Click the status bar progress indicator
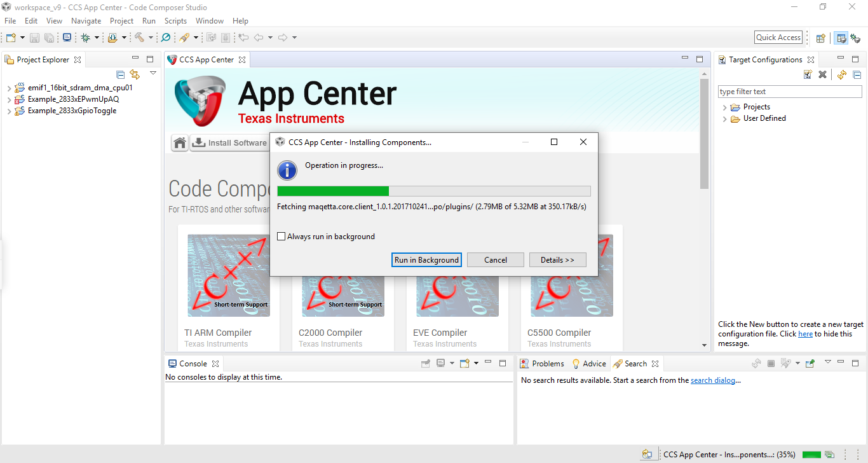Viewport: 868px width, 463px height. coord(811,455)
